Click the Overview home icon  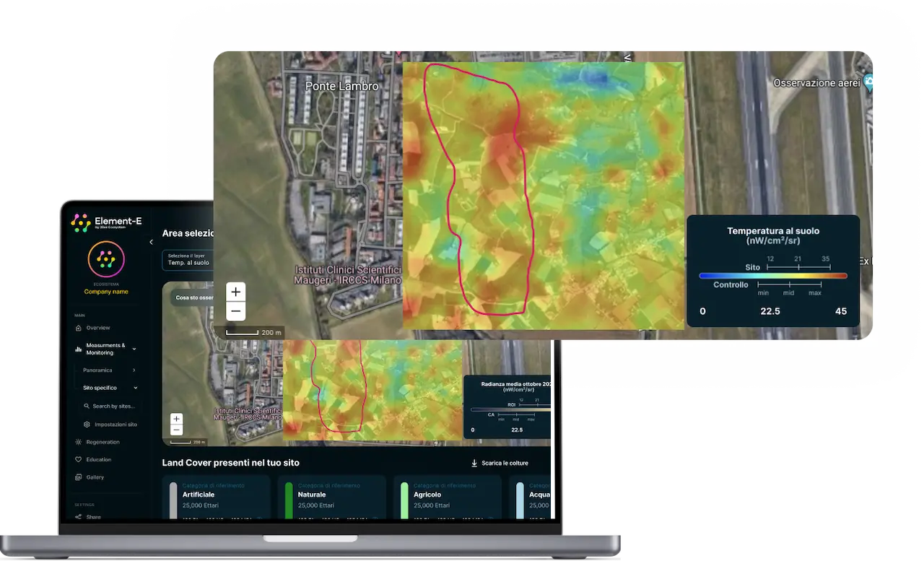coord(79,328)
